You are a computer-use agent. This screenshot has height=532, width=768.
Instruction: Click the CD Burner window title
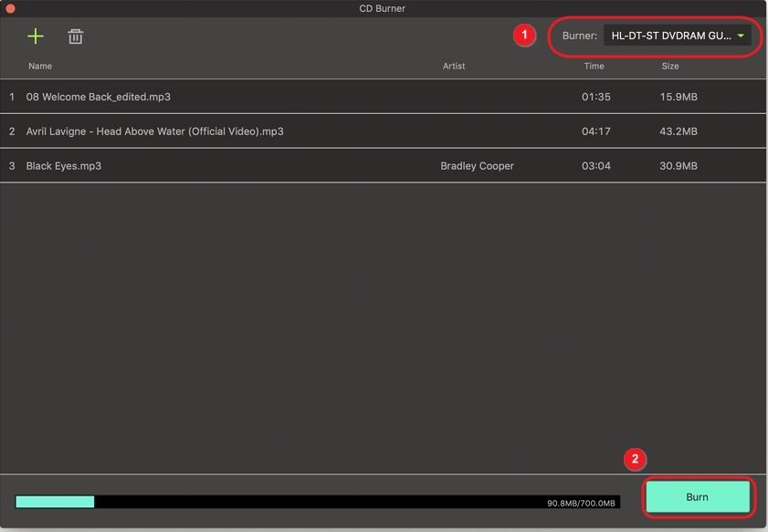coord(382,8)
